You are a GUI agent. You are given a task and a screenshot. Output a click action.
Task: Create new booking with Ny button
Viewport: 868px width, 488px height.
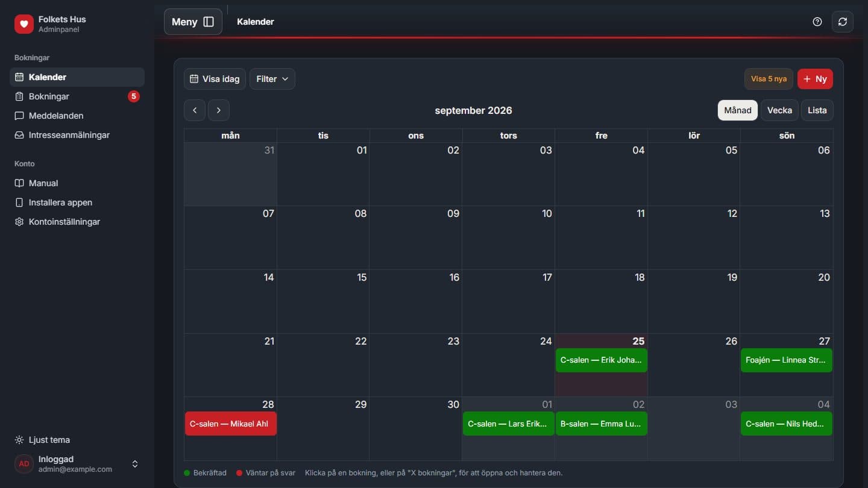click(x=815, y=79)
